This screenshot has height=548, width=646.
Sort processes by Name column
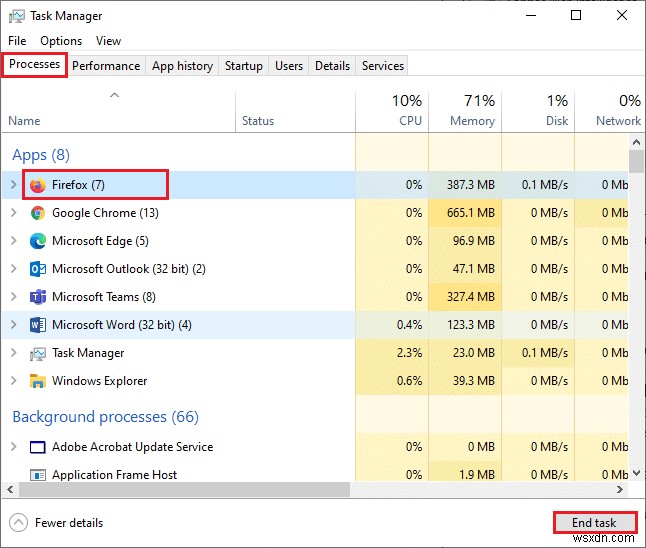click(x=118, y=112)
